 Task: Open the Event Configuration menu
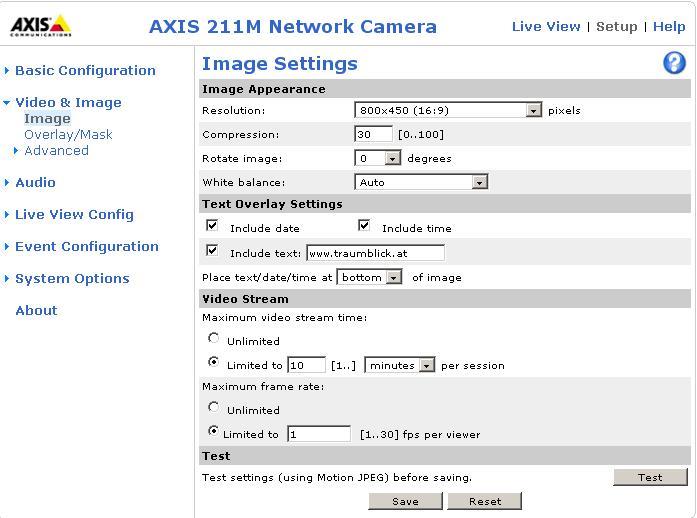[x=87, y=246]
